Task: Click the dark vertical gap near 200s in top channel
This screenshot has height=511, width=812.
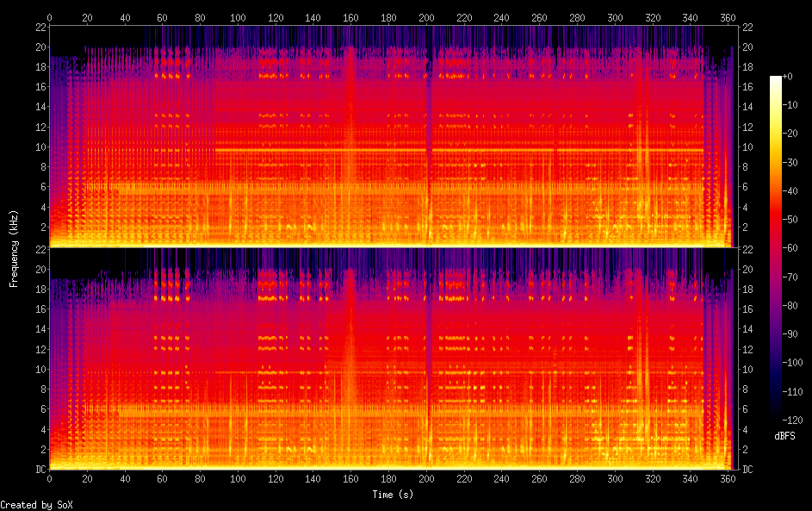Action: [x=428, y=129]
